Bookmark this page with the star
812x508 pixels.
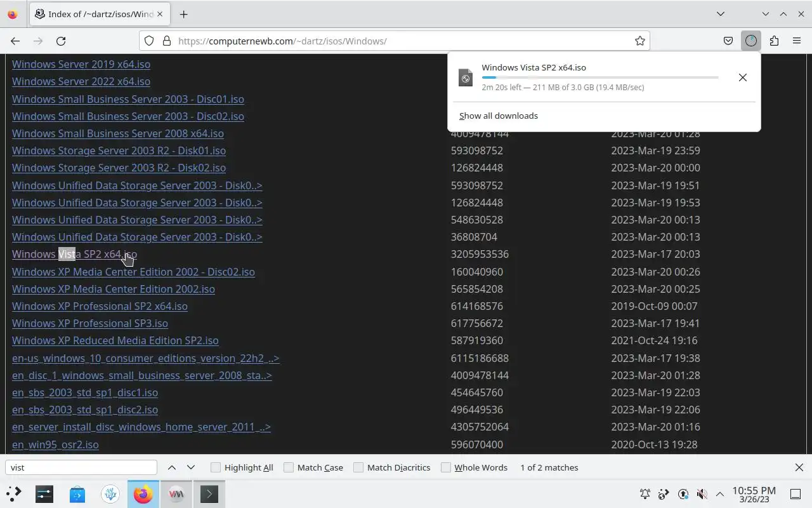tap(640, 41)
